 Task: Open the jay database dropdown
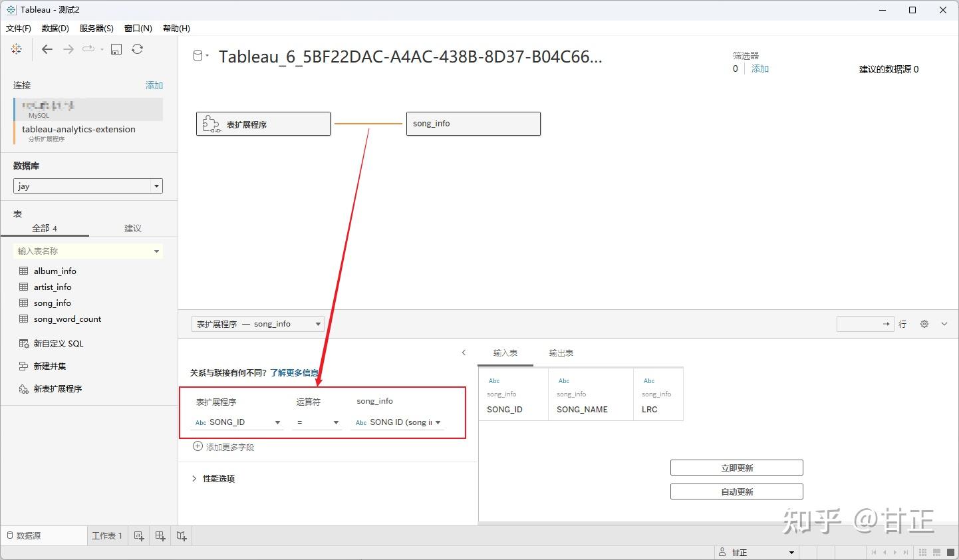[157, 186]
